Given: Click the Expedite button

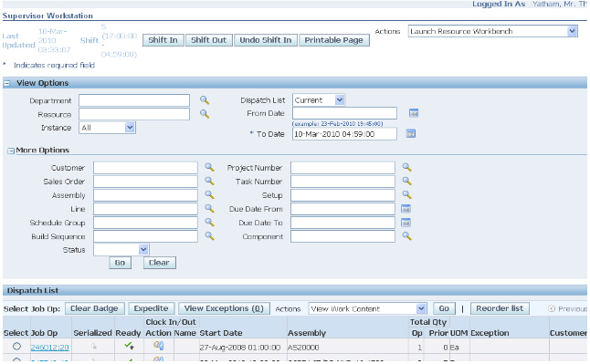Looking at the screenshot, I should click(152, 308).
